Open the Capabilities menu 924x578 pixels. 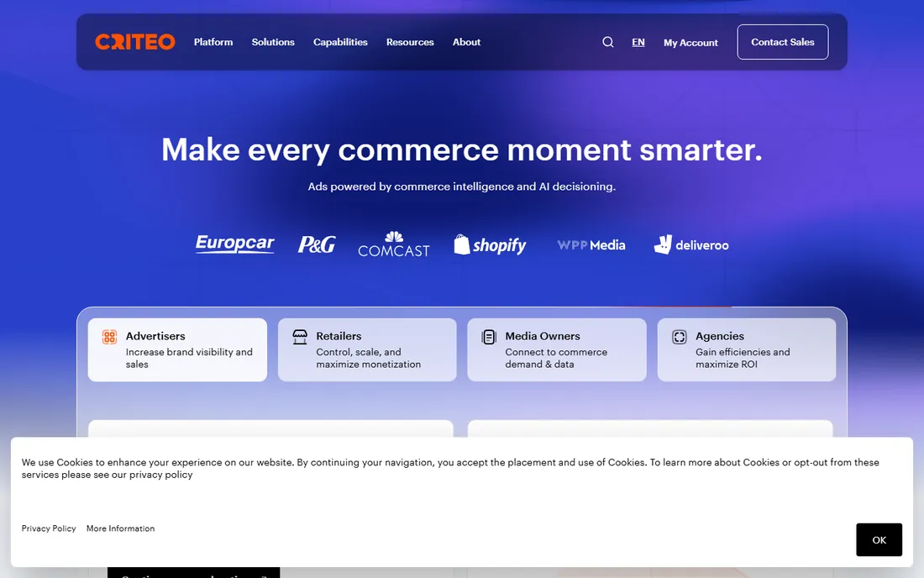pos(340,42)
